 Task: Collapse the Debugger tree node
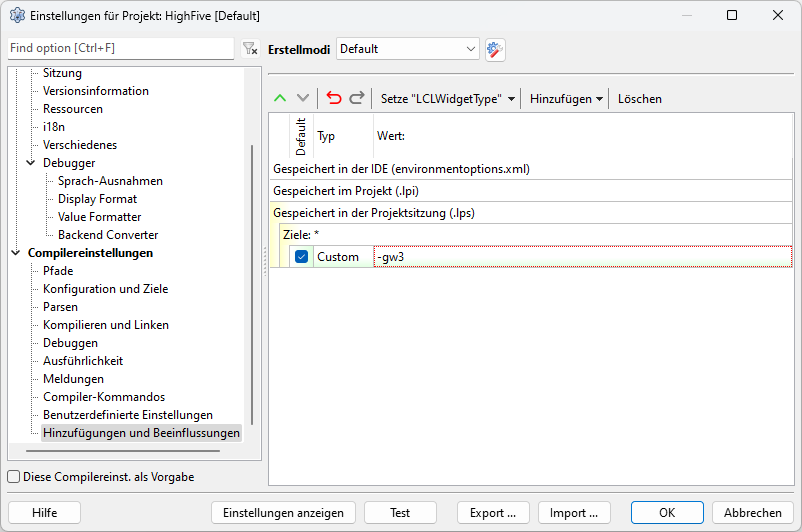(31, 163)
